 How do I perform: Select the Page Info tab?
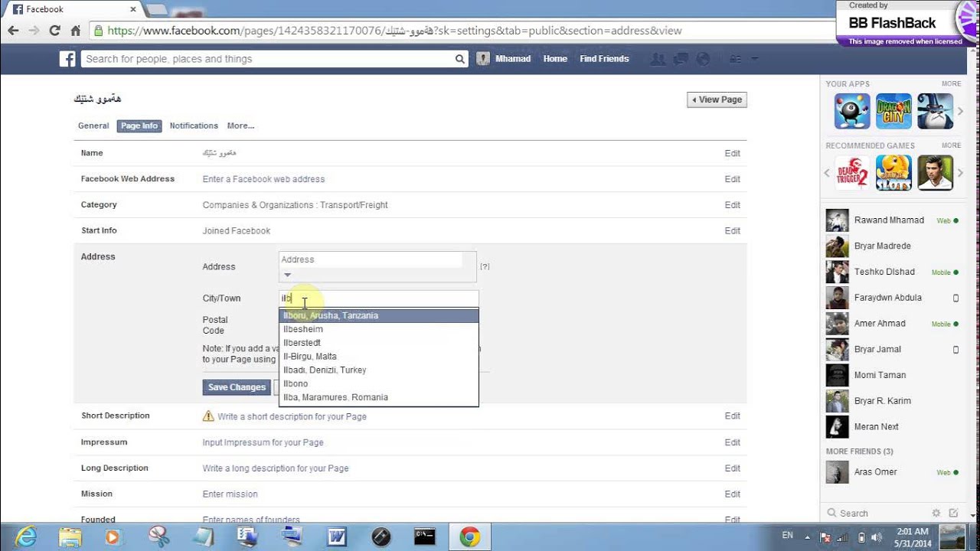pos(139,126)
